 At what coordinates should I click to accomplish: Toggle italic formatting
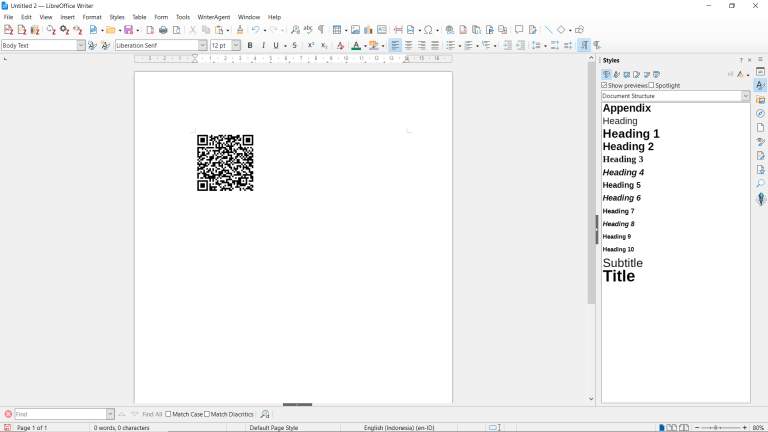263,45
